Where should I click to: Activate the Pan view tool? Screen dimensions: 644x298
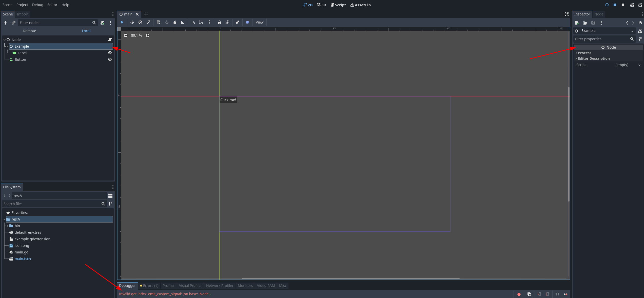coord(175,23)
